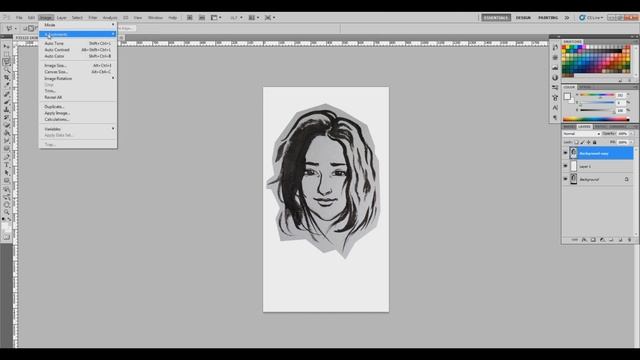Choose Auto Color from Image menu
Screen dimensions: 640x360
78,56
